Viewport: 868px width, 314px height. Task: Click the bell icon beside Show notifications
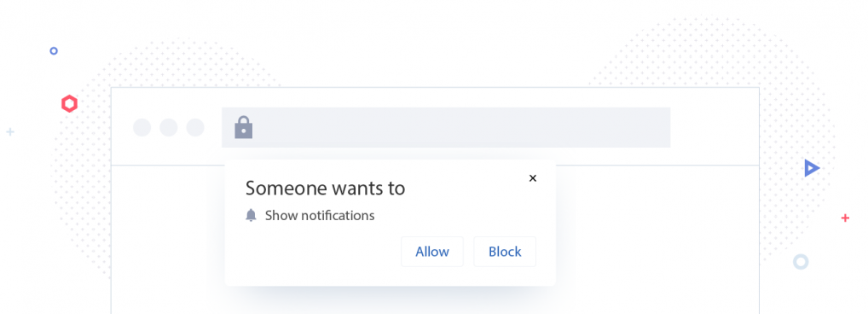(x=252, y=215)
